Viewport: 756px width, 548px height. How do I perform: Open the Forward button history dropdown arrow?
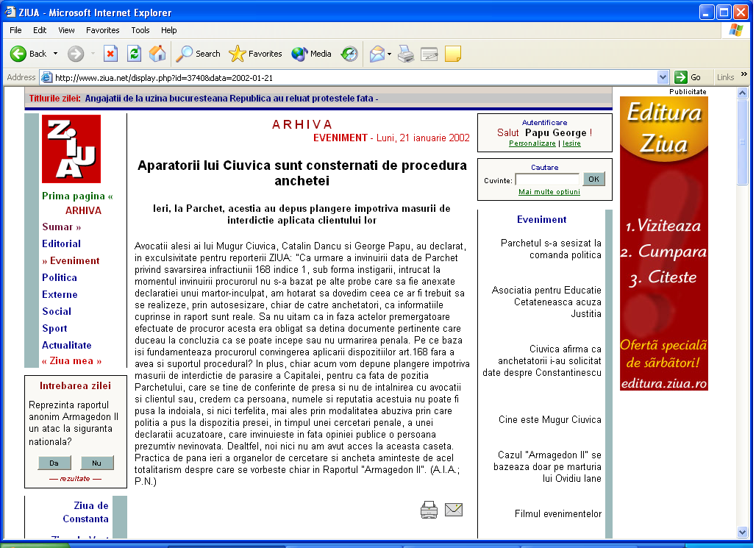pyautogui.click(x=93, y=54)
